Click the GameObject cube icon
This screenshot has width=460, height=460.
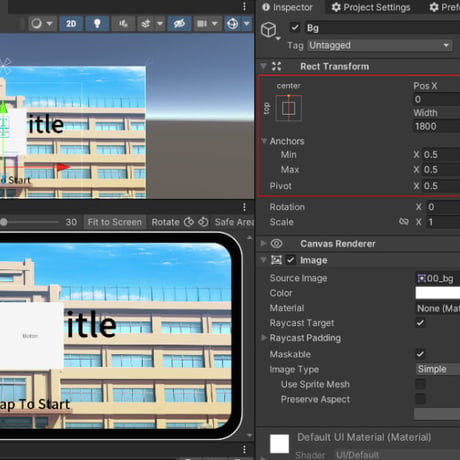(x=269, y=30)
